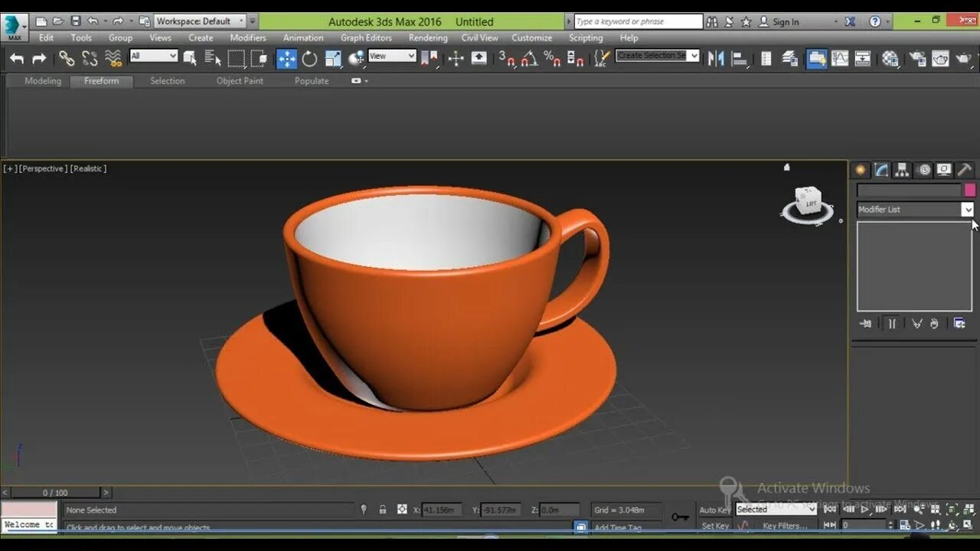This screenshot has width=980, height=551.
Task: Open the Rendering menu
Action: point(428,37)
